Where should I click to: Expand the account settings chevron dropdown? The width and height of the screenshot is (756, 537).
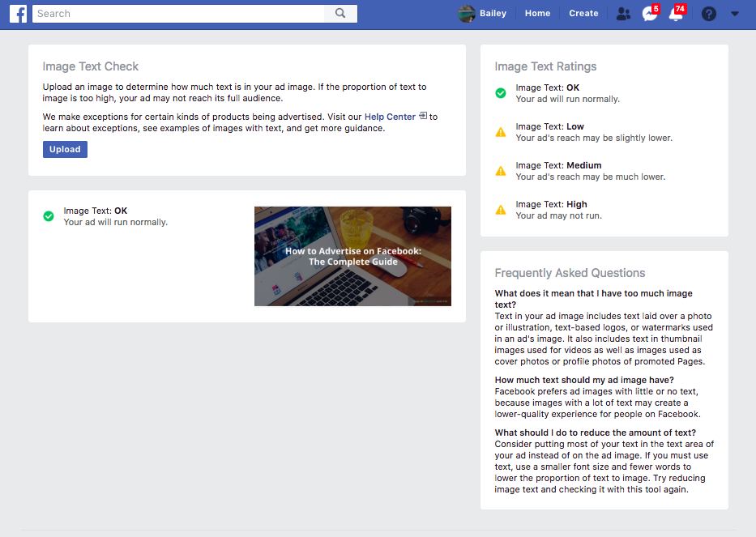coord(735,14)
